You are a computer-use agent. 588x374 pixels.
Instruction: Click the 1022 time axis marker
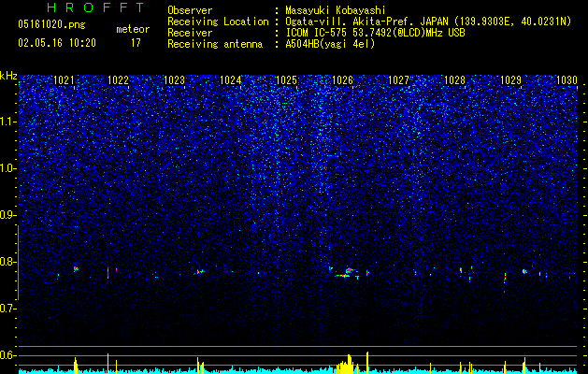pyautogui.click(x=118, y=79)
